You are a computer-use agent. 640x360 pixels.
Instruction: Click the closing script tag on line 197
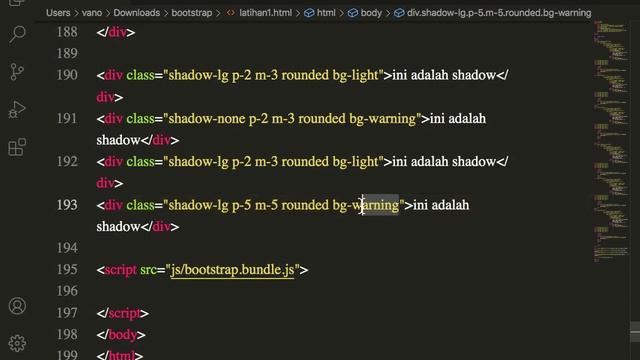[122, 313]
